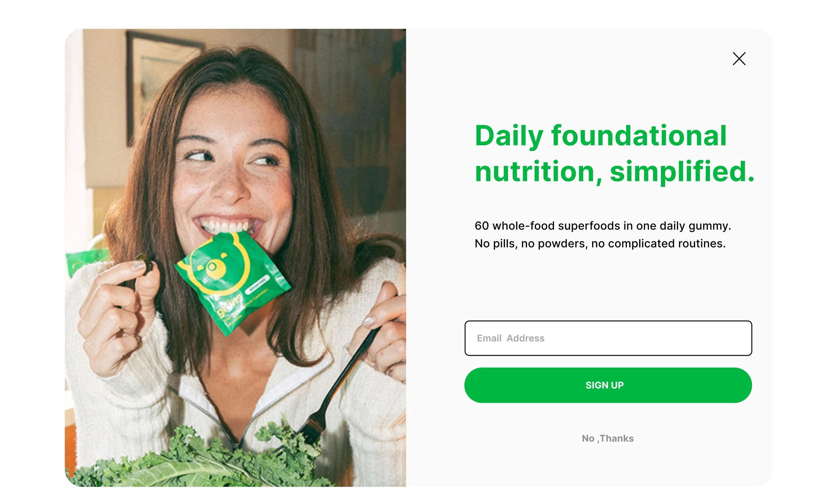Click the 'No pills, no powders' line

click(x=600, y=243)
